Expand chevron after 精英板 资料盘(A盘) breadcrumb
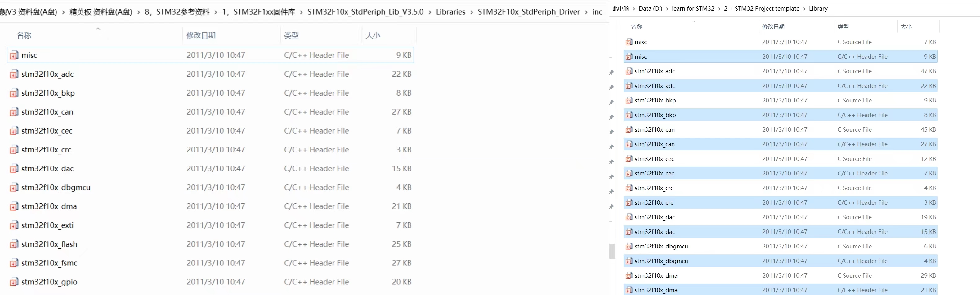 point(138,12)
